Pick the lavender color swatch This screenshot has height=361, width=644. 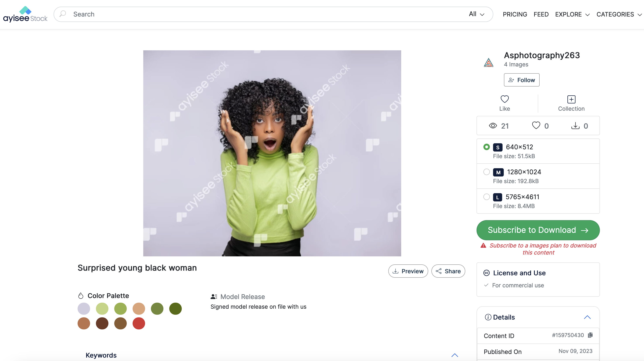(x=84, y=308)
